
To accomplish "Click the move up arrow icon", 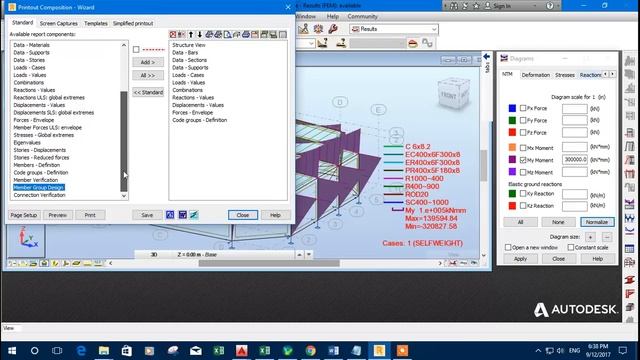I will click(191, 35).
